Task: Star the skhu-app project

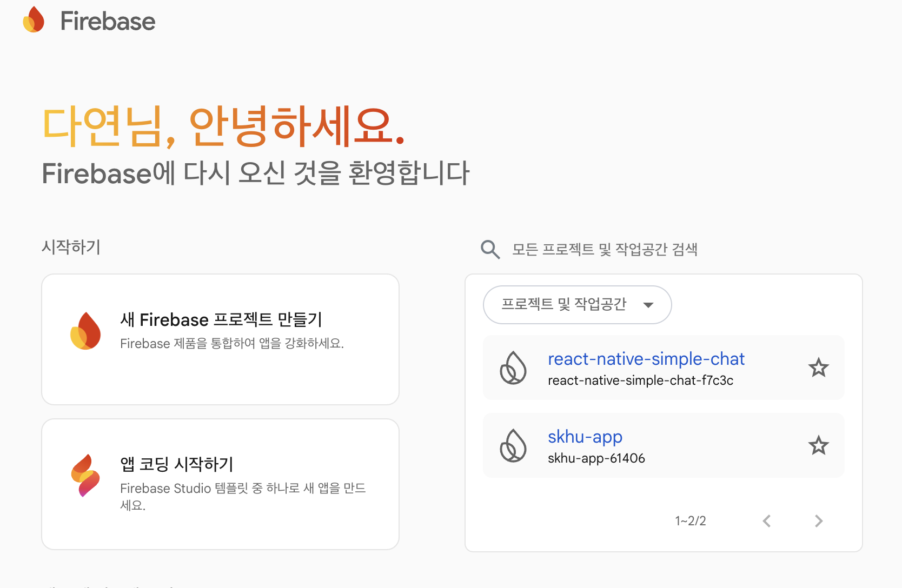Action: click(818, 446)
